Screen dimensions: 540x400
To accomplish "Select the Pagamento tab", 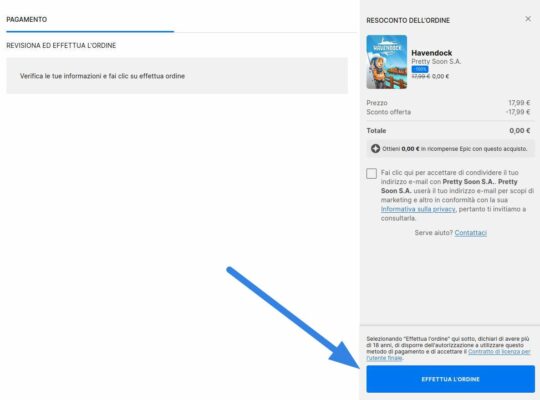I will point(27,19).
